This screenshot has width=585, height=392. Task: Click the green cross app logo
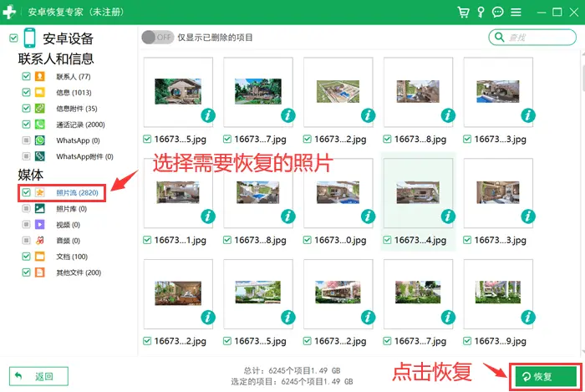9,12
